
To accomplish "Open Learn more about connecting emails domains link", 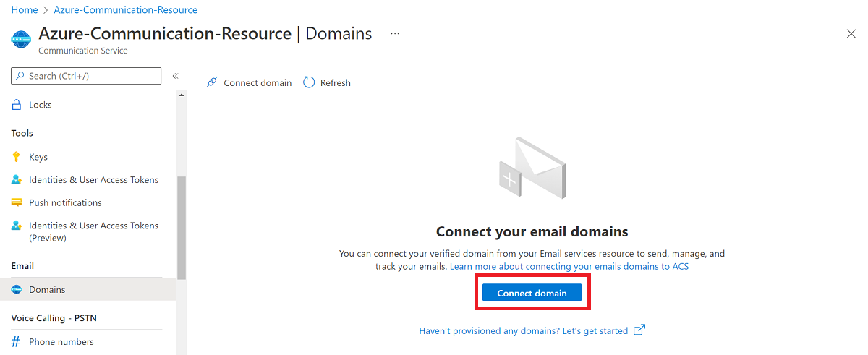I will (x=569, y=267).
